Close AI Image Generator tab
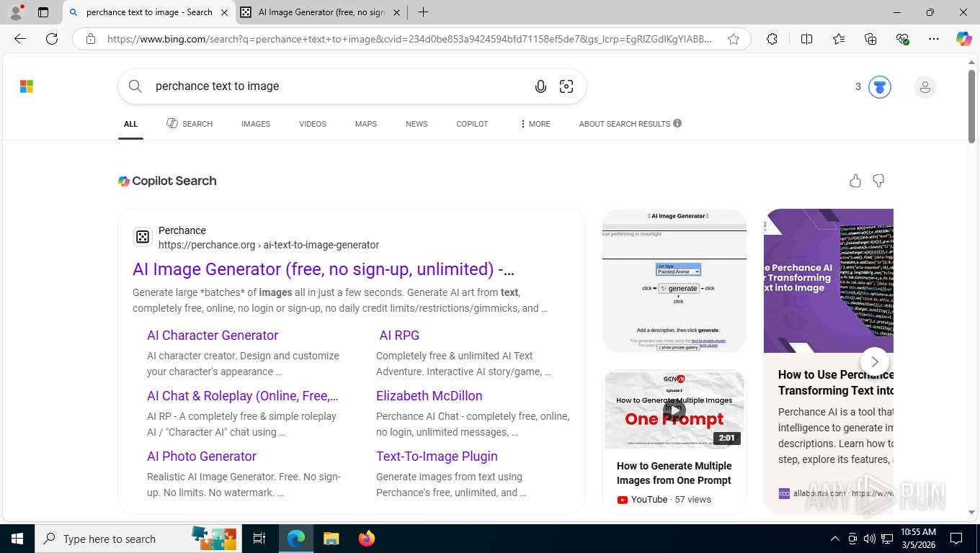This screenshot has width=980, height=553. 396,12
